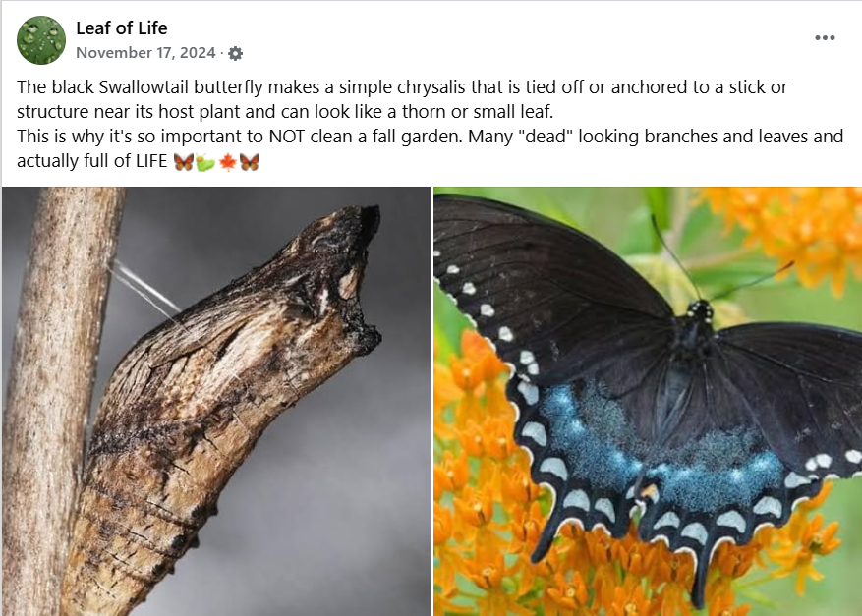Open the November 17, 2024 timestamp link

145,53
